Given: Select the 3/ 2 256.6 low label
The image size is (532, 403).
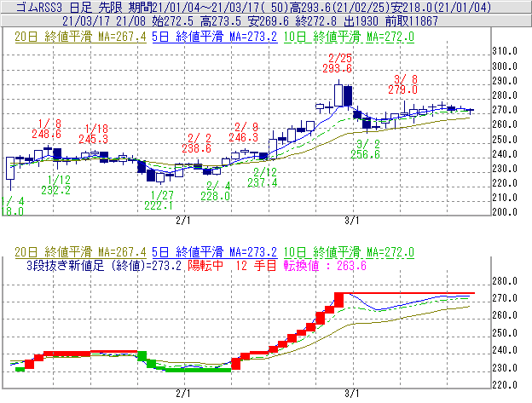Looking at the screenshot, I should click(x=366, y=149).
